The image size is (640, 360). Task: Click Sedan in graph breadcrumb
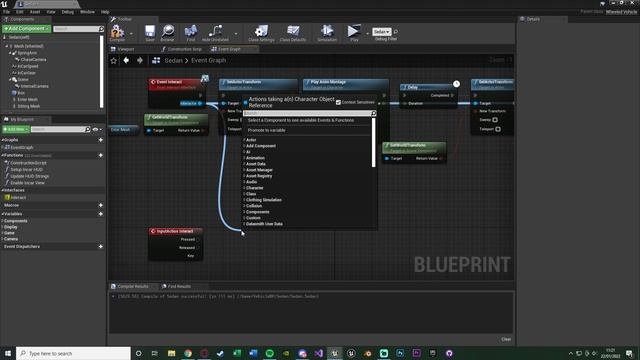coord(173,60)
